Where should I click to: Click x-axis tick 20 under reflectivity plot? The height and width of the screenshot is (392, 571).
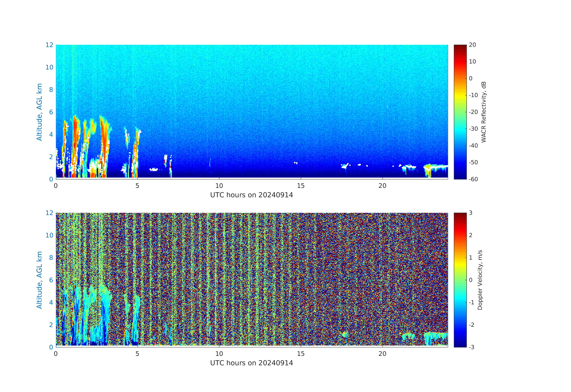coord(382,186)
